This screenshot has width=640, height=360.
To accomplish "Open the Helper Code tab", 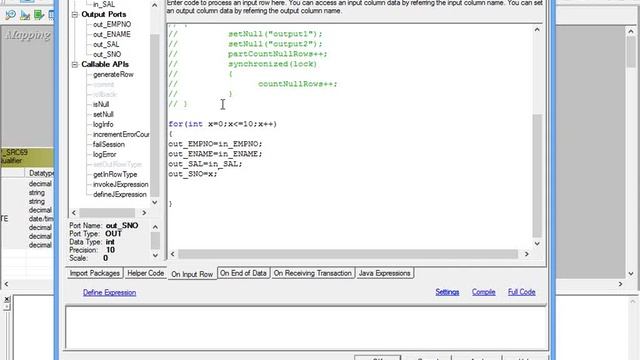I will [145, 273].
